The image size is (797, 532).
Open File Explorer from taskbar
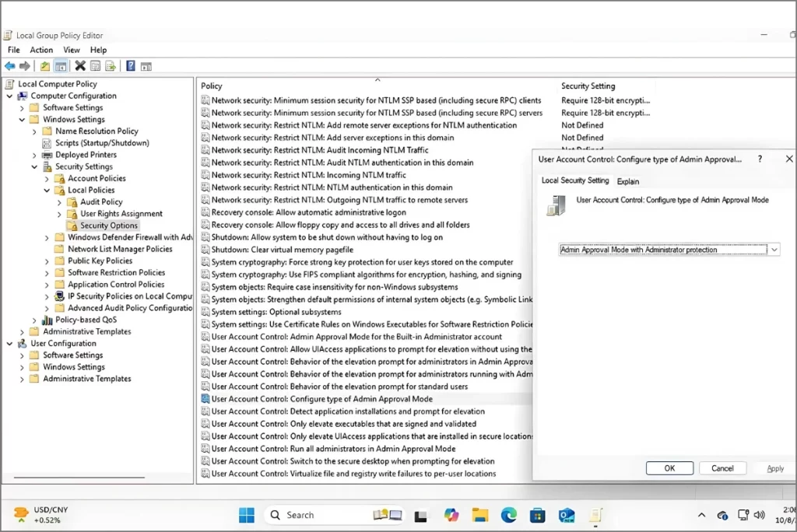pyautogui.click(x=479, y=515)
